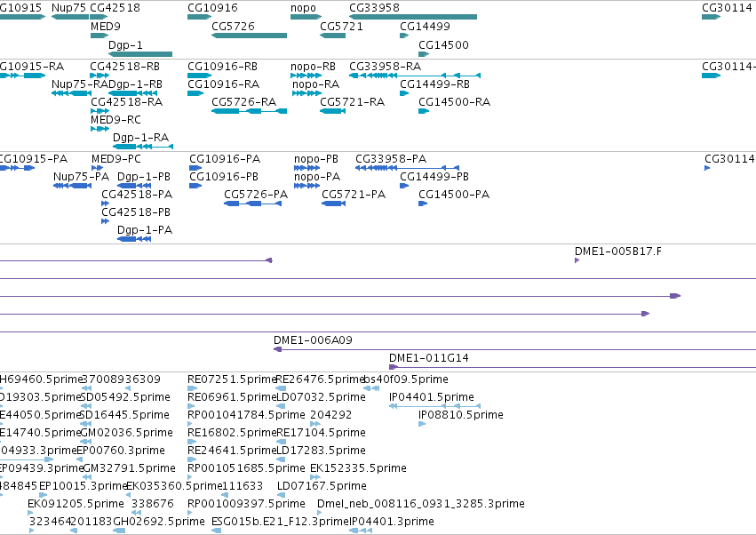The width and height of the screenshot is (756, 535).
Task: Open protein MED9-PC
Action: point(116,159)
